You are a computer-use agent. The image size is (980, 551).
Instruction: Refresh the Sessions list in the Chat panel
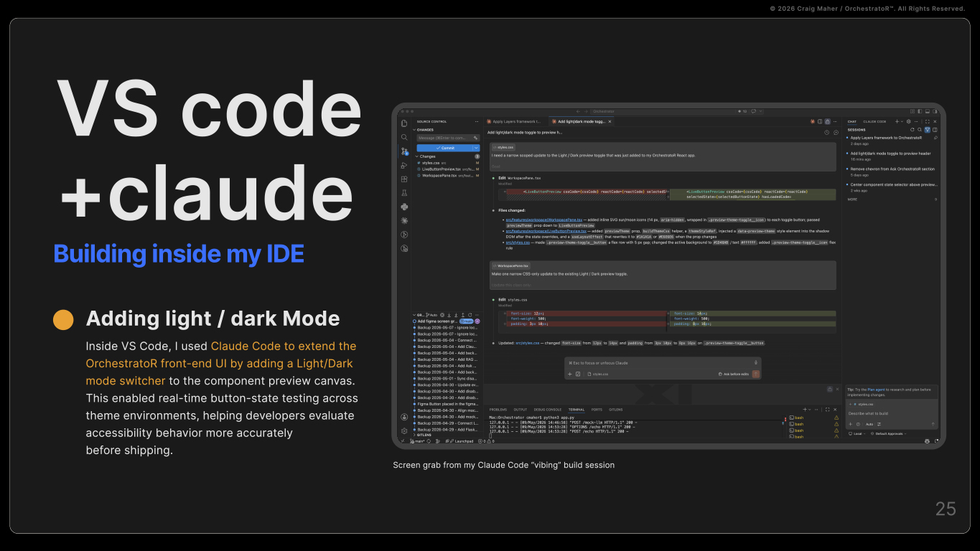tap(913, 130)
